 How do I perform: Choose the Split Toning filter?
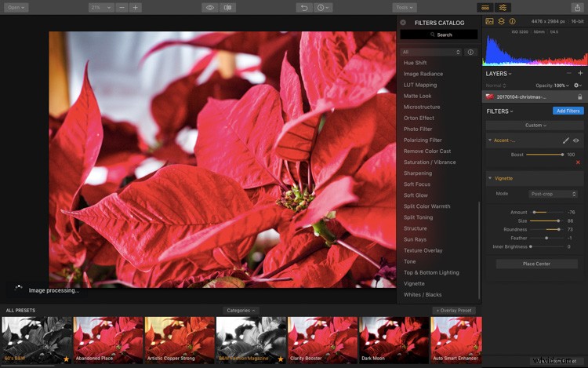(418, 217)
